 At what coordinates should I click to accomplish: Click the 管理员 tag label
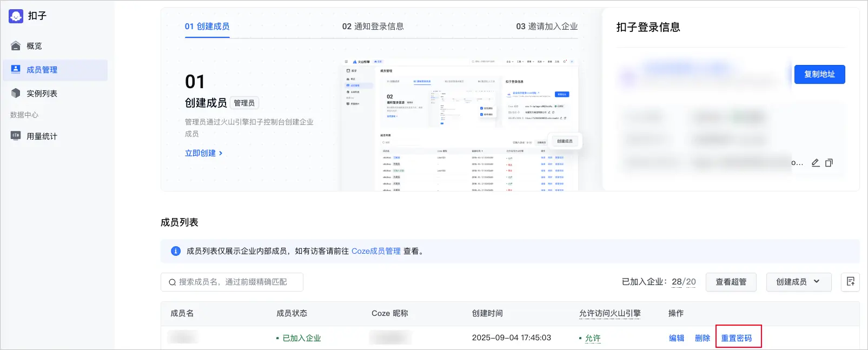[x=244, y=103]
